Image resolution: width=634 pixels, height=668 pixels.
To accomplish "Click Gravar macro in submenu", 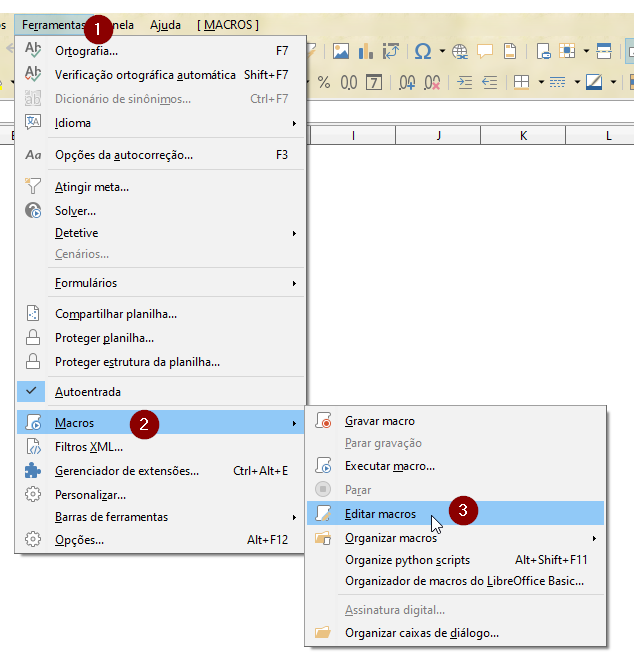I will pyautogui.click(x=455, y=421).
